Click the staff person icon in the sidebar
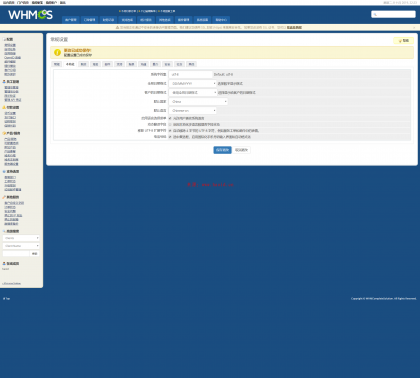This screenshot has height=378, width=420. pos(4,82)
